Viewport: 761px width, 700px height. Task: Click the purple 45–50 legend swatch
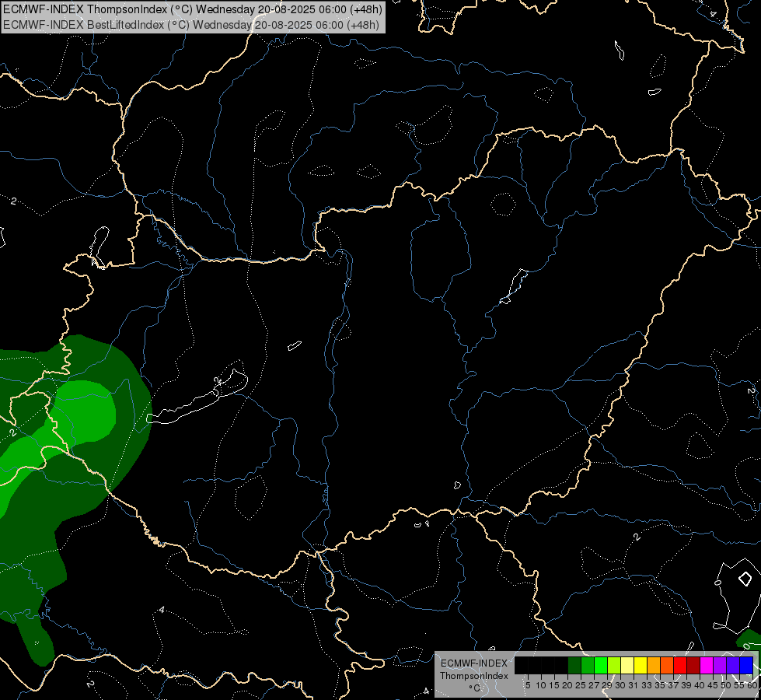click(x=720, y=665)
